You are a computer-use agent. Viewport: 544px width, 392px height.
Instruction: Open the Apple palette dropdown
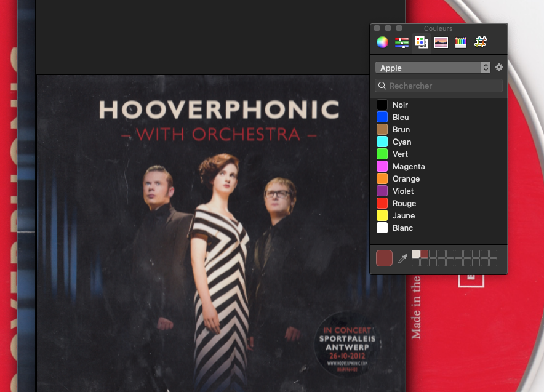433,68
